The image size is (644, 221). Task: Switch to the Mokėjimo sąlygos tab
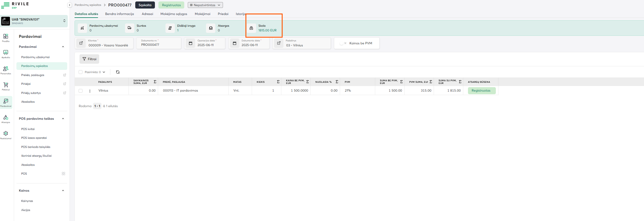174,14
